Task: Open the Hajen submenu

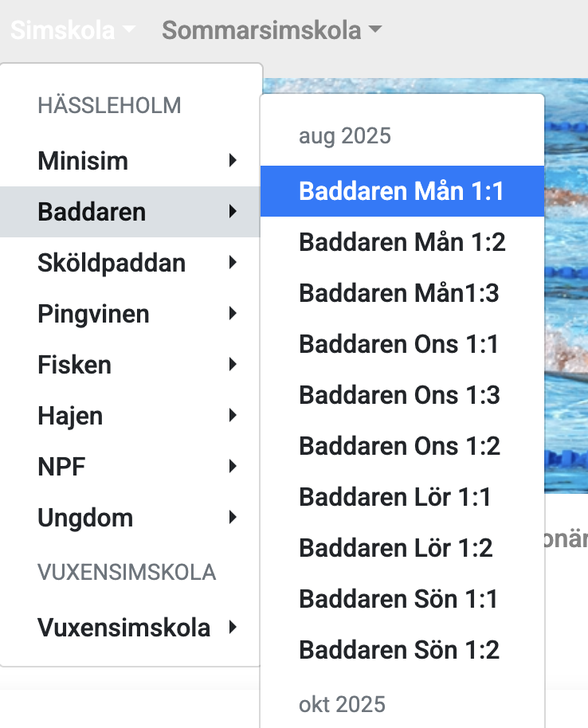Action: [x=131, y=416]
